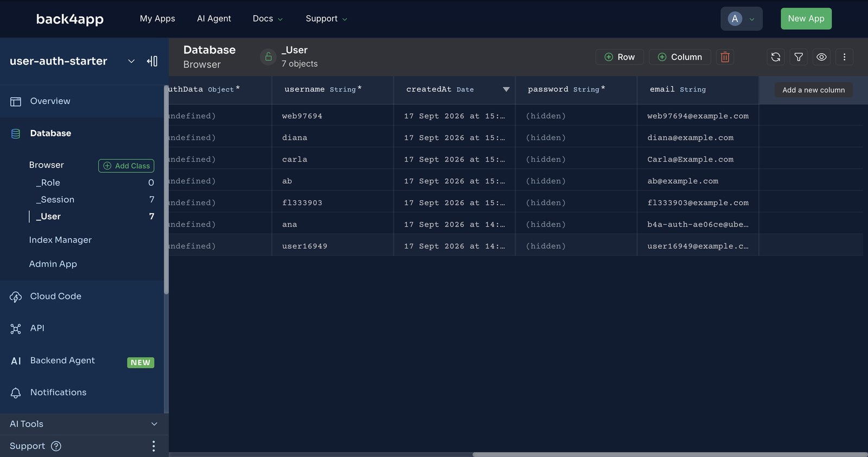
Task: Add a new Row
Action: (x=620, y=57)
